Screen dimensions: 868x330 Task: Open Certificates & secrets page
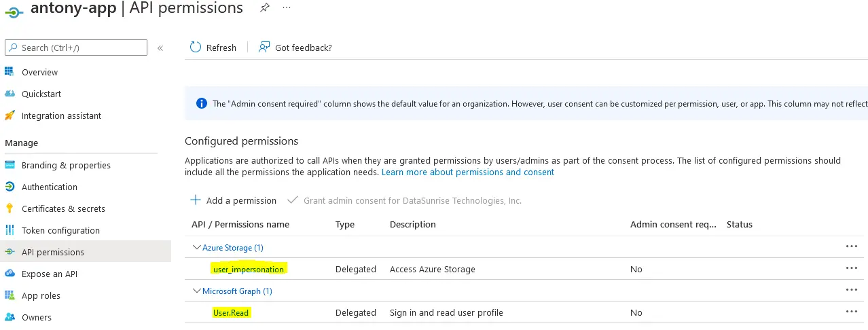click(x=63, y=208)
